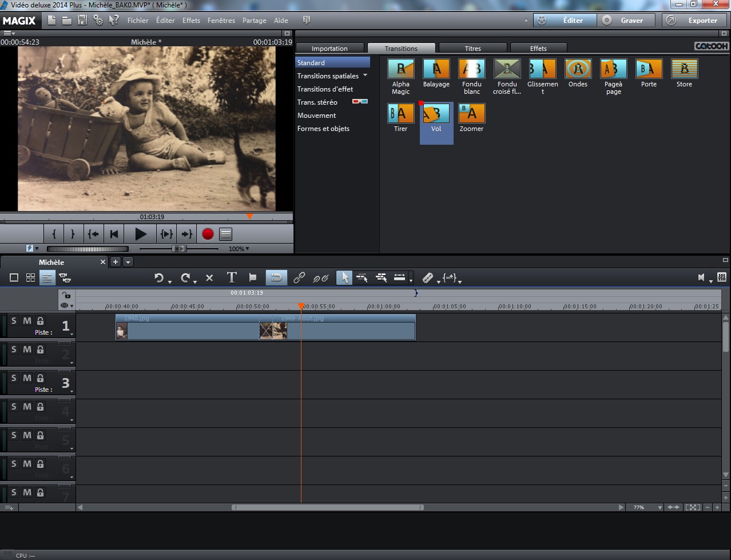Mute track 1 with M button

pyautogui.click(x=27, y=321)
